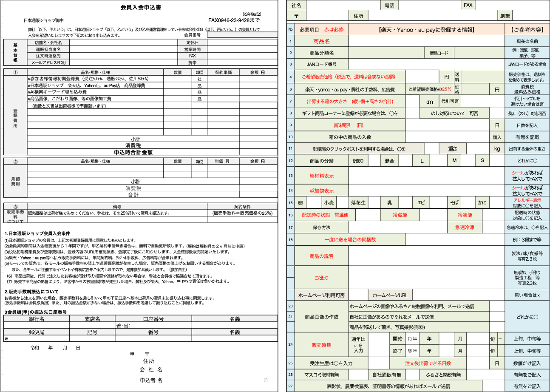Click the 商品コード entry field

(479, 53)
